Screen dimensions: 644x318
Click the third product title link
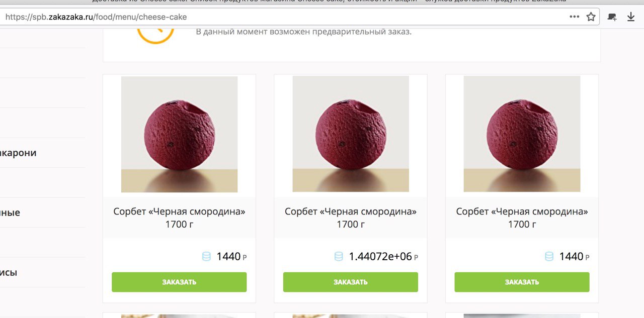point(522,211)
